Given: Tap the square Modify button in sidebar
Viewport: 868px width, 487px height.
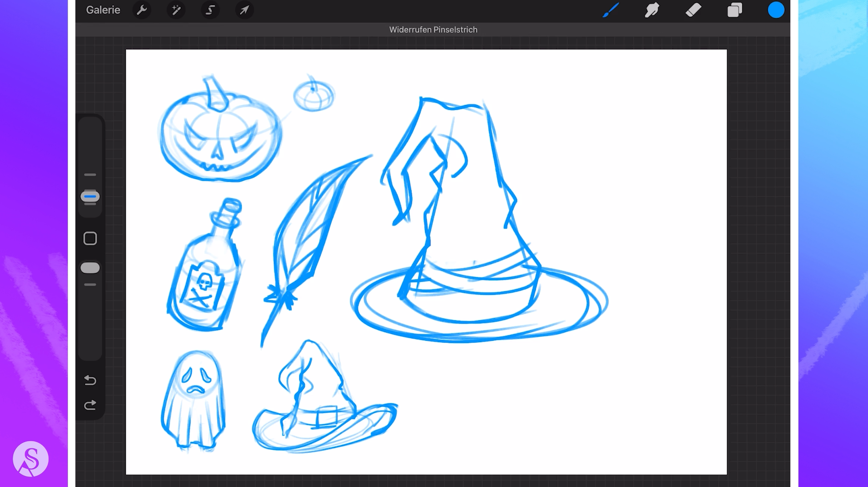Looking at the screenshot, I should (x=90, y=239).
